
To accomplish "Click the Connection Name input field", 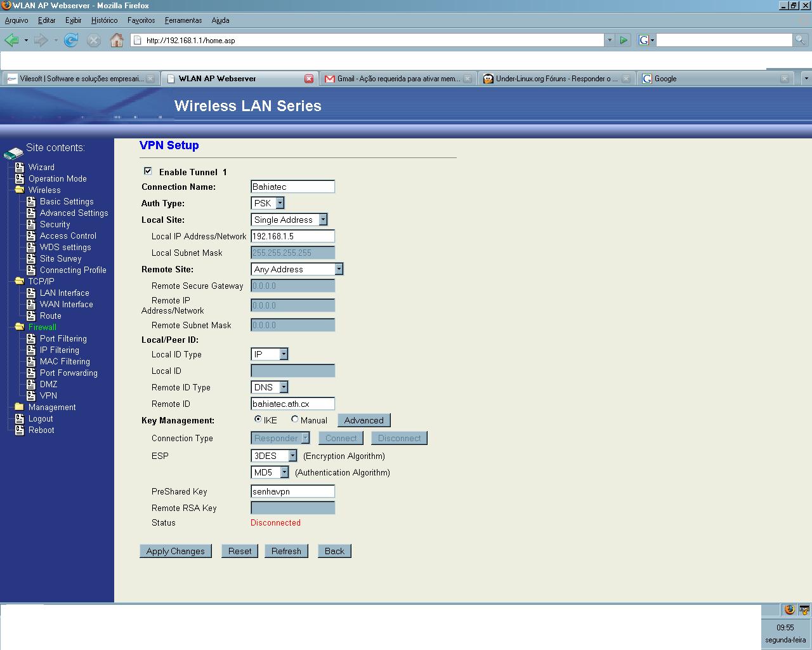I will click(x=292, y=187).
